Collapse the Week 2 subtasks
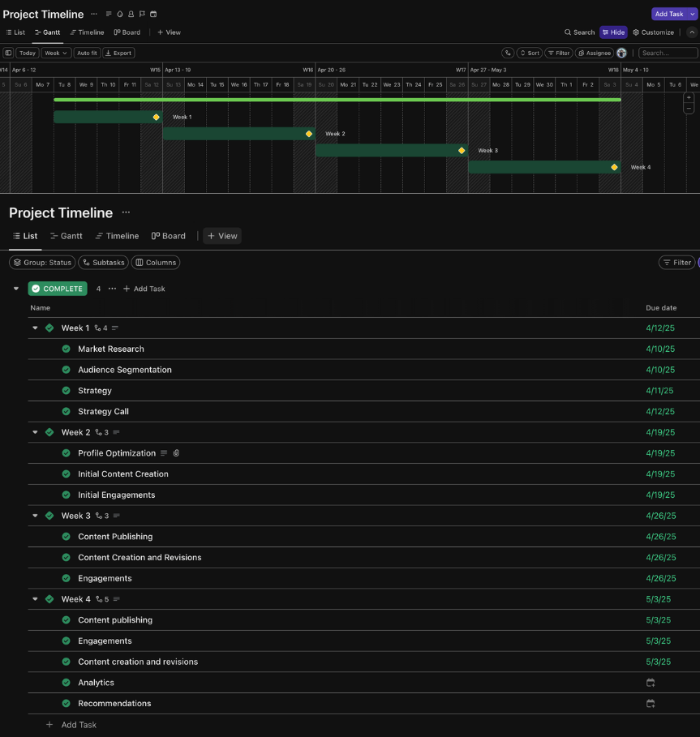700x737 pixels. 35,432
